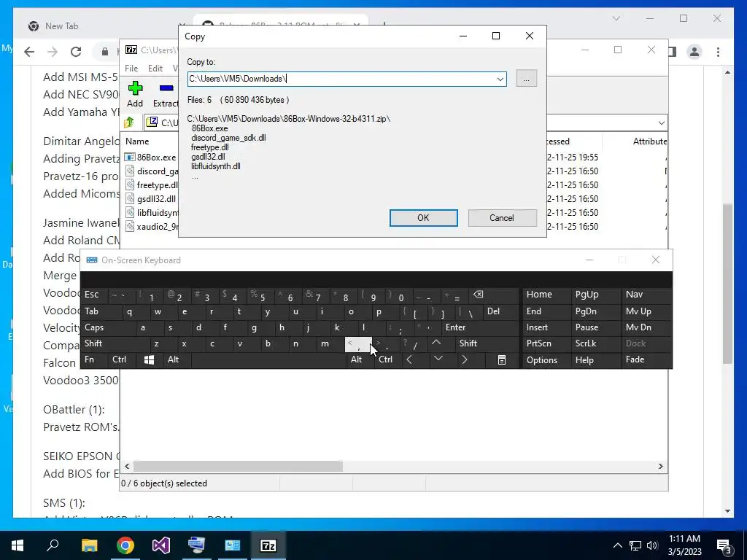747x560 pixels.
Task: Expand the Copy to path dropdown
Action: click(500, 79)
